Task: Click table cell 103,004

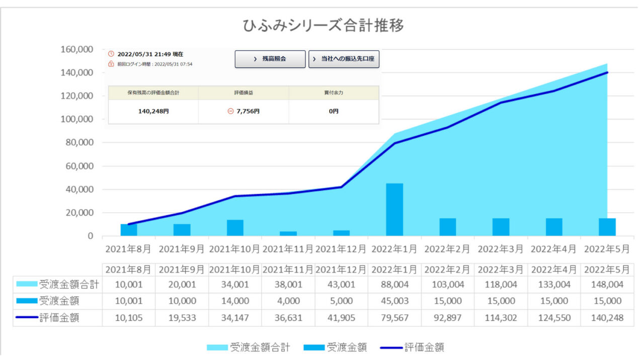Action: (448, 285)
